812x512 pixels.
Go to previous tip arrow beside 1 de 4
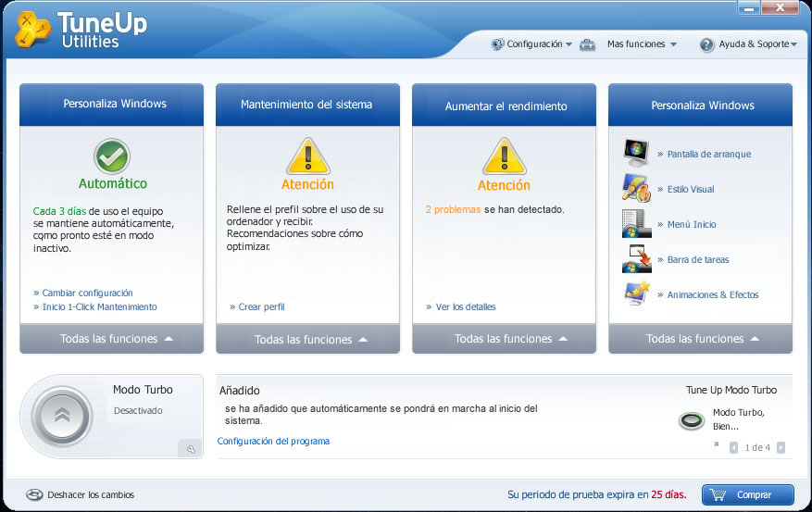pos(733,448)
